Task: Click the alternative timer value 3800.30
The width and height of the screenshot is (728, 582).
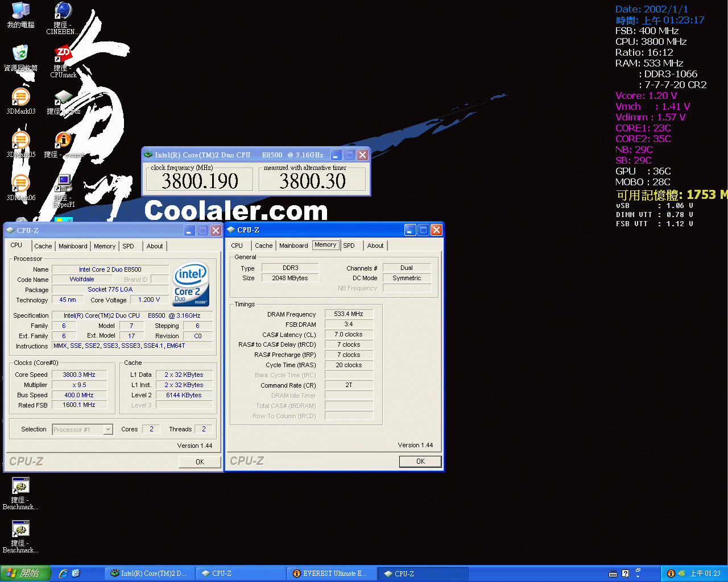Action: pyautogui.click(x=312, y=181)
